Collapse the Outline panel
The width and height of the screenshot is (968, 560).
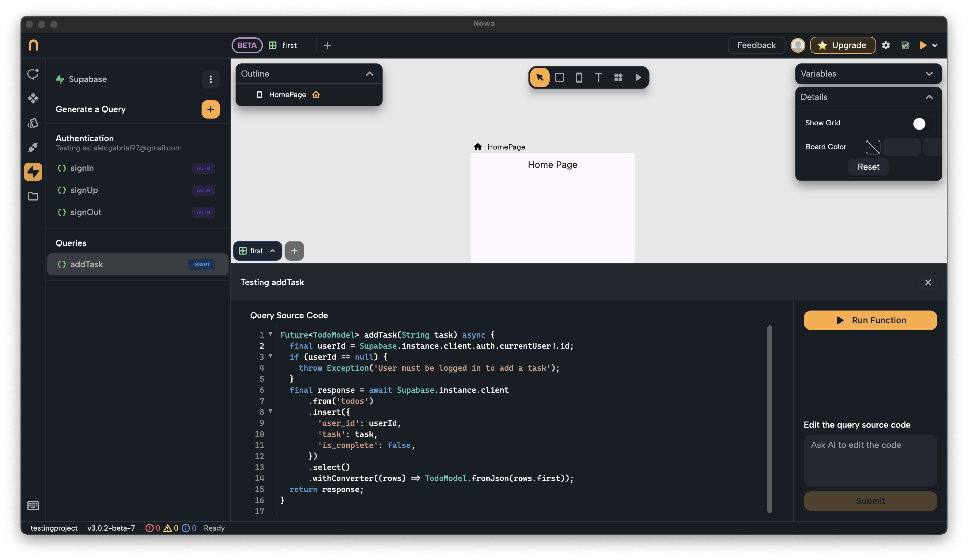pyautogui.click(x=369, y=74)
